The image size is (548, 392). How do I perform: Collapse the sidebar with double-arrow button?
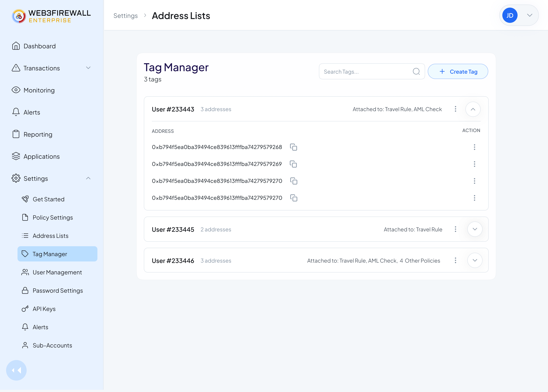16,370
